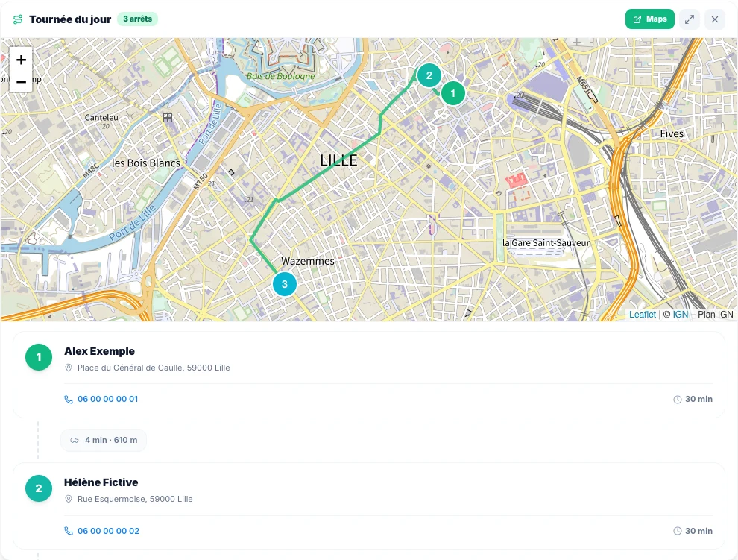Open the Leaflet attribution link

pos(643,315)
